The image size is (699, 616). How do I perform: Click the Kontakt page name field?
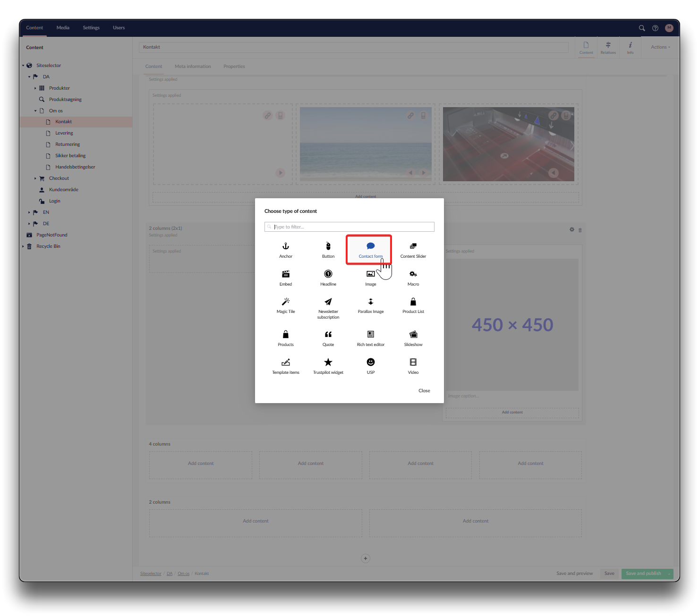tap(354, 47)
